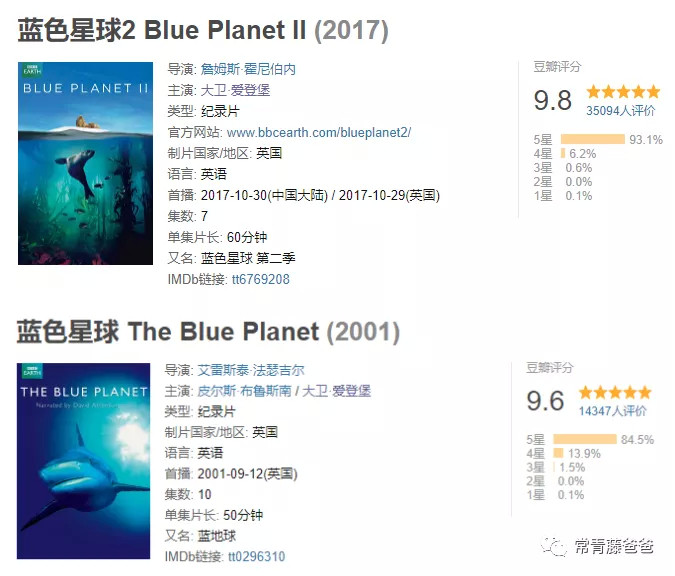Click the Blue Planet II poster thumbnail
The width and height of the screenshot is (675, 576).
[x=84, y=164]
